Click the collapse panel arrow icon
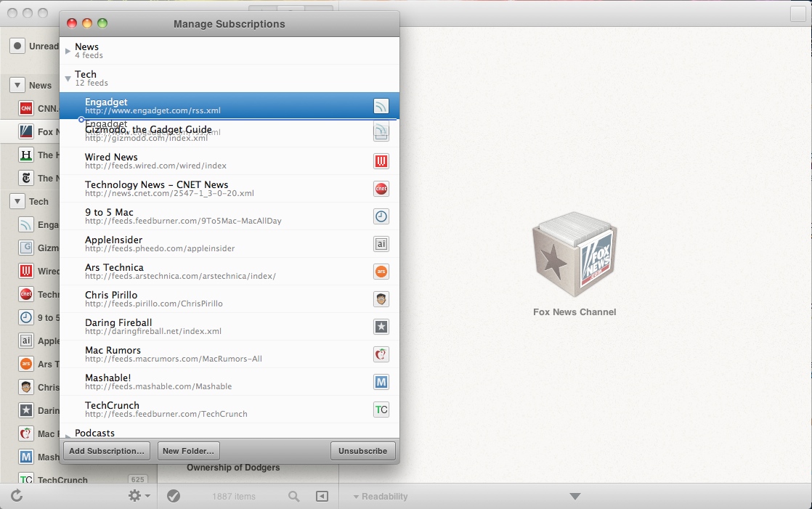812x509 pixels. click(322, 496)
